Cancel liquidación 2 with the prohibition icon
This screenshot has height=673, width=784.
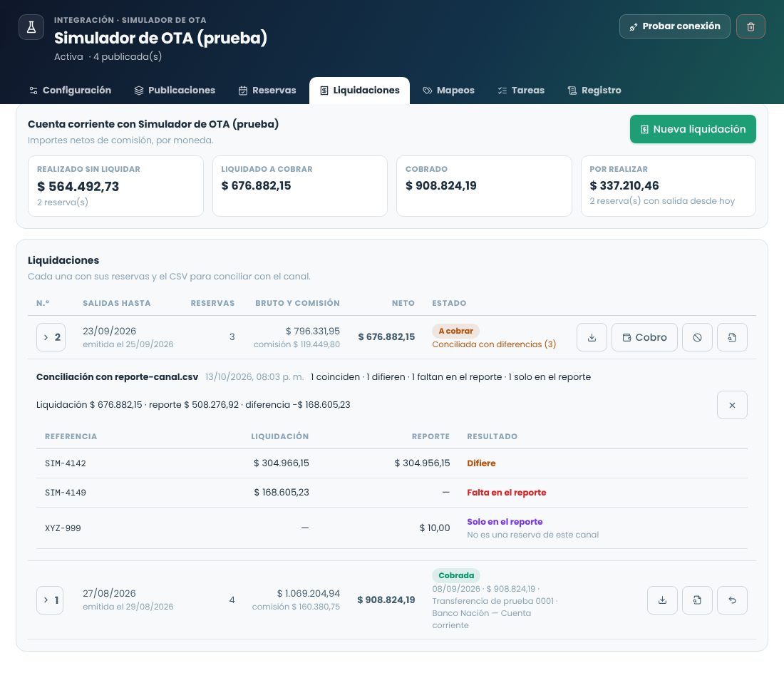[697, 337]
